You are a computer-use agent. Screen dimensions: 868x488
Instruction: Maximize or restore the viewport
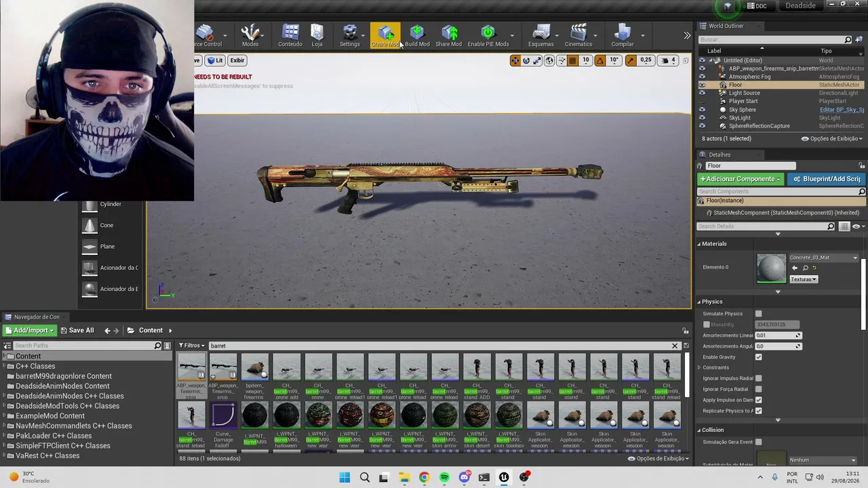[685, 60]
